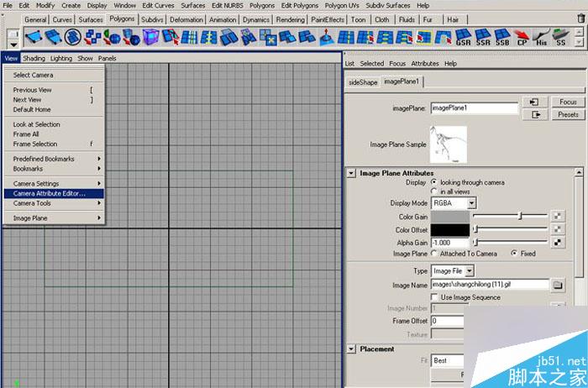This screenshot has width=588, height=388.
Task: Expand Camera Settings submenu
Action: tap(55, 183)
